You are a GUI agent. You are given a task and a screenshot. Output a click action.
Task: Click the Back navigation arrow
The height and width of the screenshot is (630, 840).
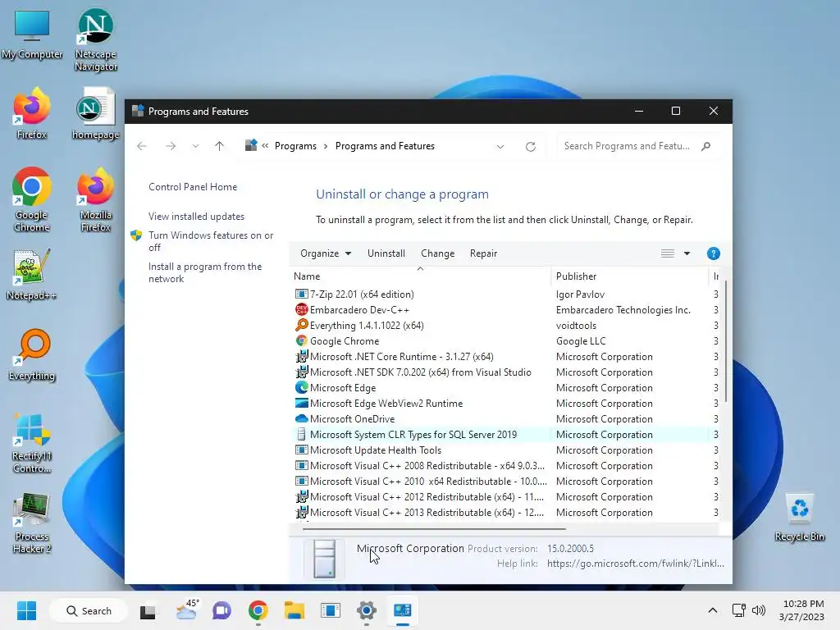tap(141, 146)
